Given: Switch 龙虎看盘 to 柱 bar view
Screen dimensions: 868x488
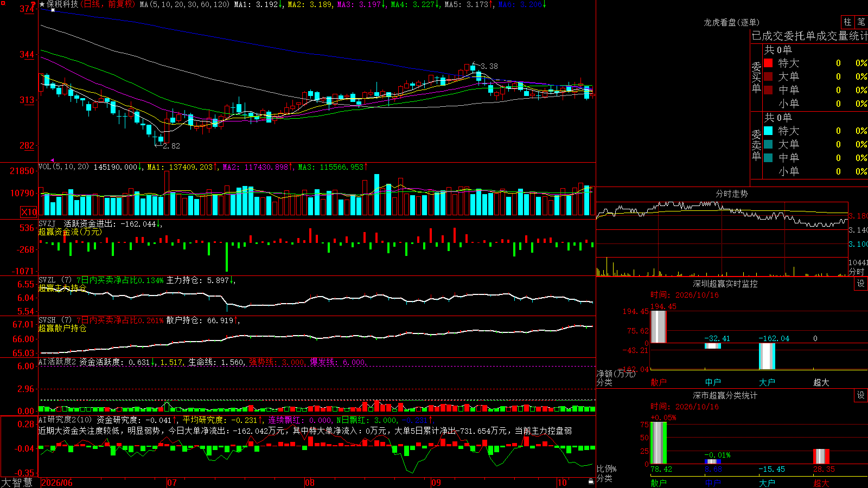Looking at the screenshot, I should click(x=847, y=22).
